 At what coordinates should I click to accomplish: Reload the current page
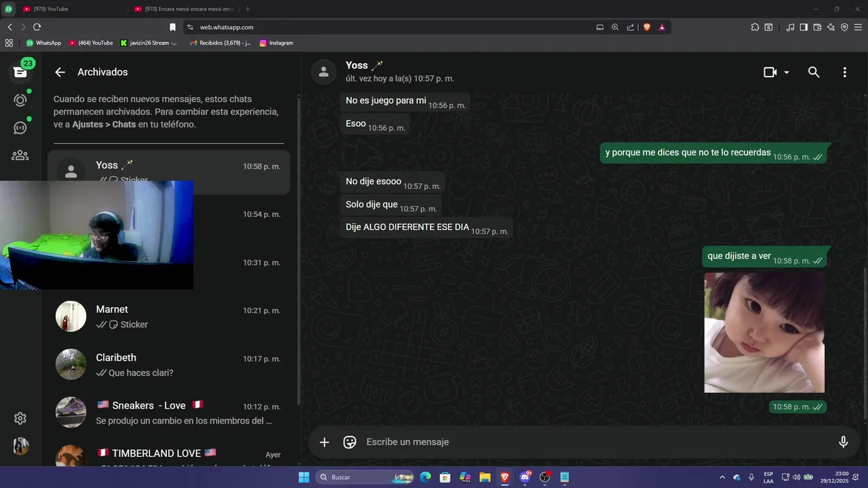(37, 27)
